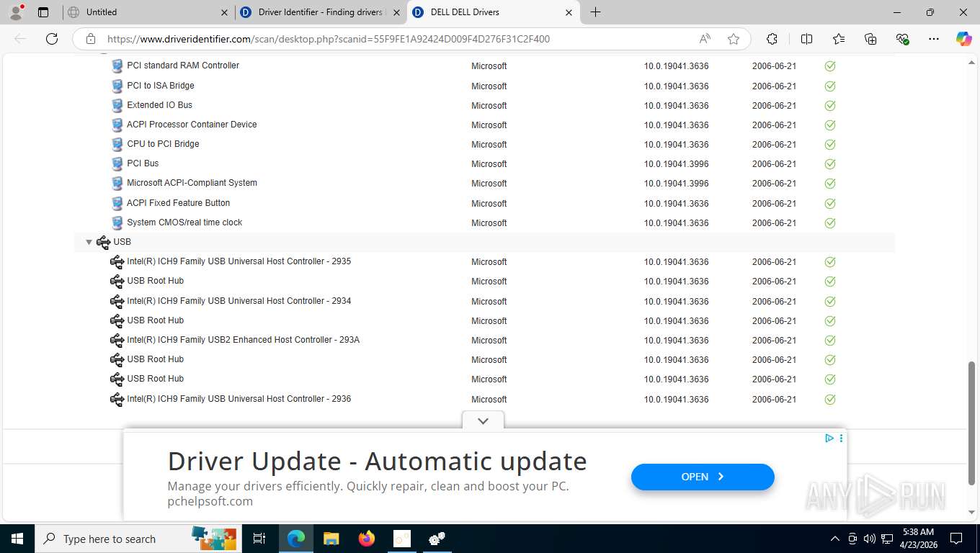This screenshot has width=980, height=553.
Task: Click green check for PCI standard RAM Controller
Action: [830, 66]
